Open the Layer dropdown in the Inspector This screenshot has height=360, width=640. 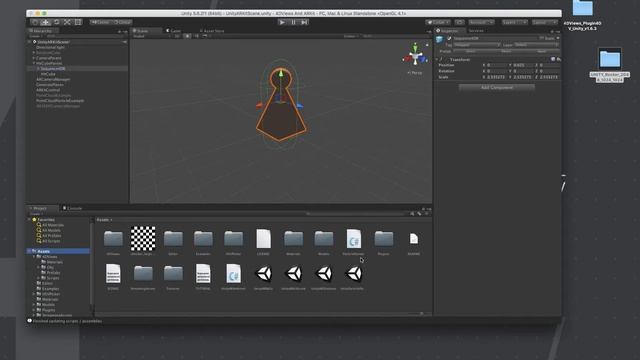[536, 45]
